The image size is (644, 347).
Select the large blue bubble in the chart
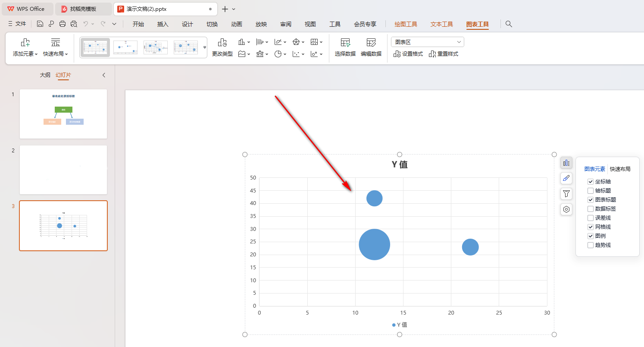pos(374,244)
